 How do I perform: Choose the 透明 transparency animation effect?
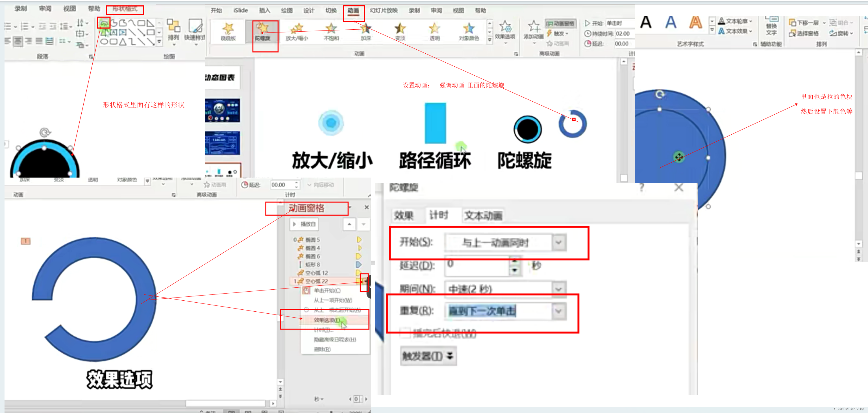tap(434, 30)
